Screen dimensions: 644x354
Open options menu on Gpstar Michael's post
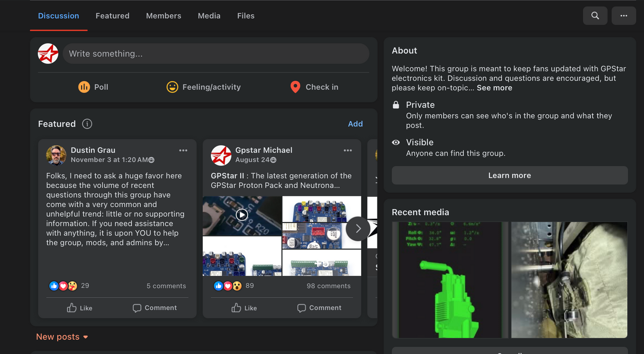348,150
